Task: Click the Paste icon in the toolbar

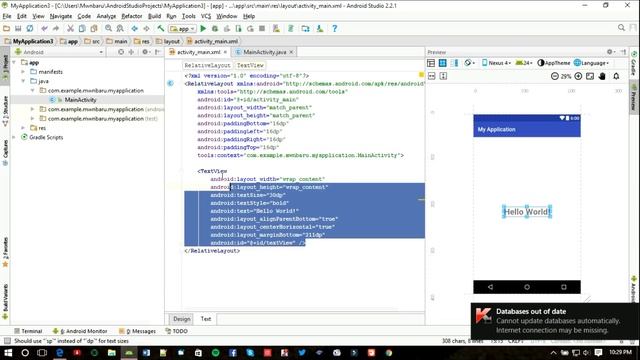Action: point(94,29)
